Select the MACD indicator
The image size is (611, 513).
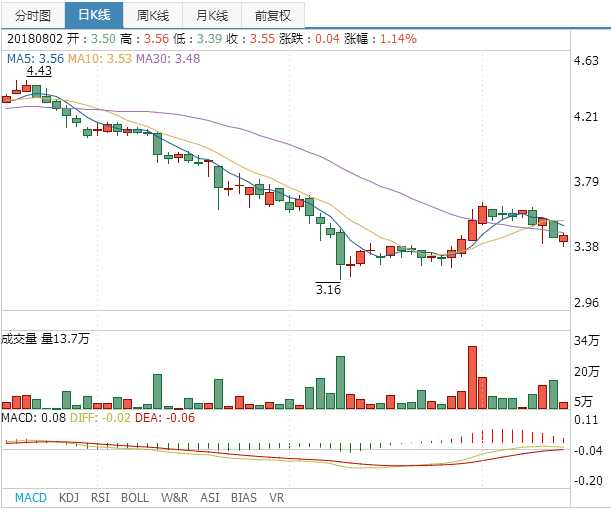(31, 497)
